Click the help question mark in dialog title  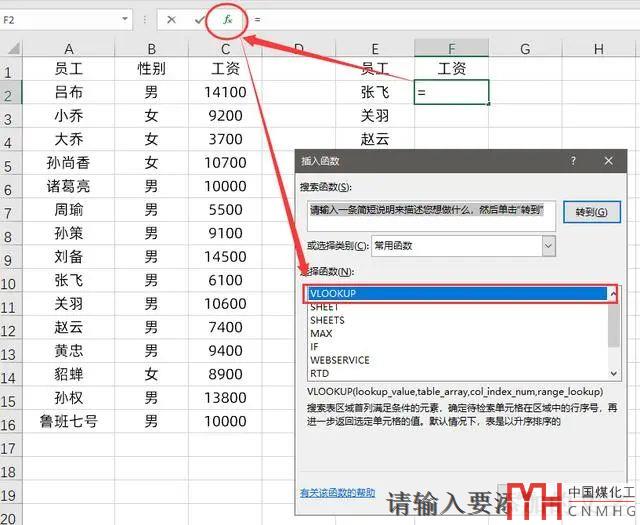tap(573, 160)
